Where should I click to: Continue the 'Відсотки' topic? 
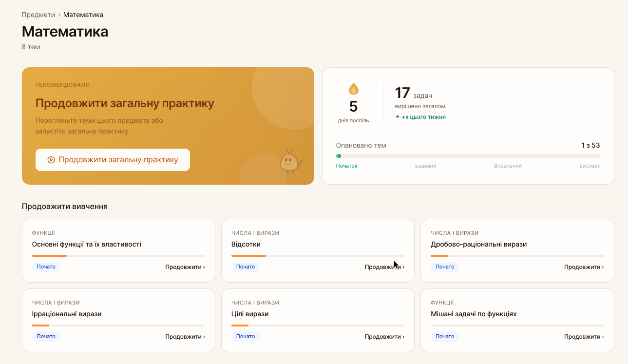click(x=384, y=267)
